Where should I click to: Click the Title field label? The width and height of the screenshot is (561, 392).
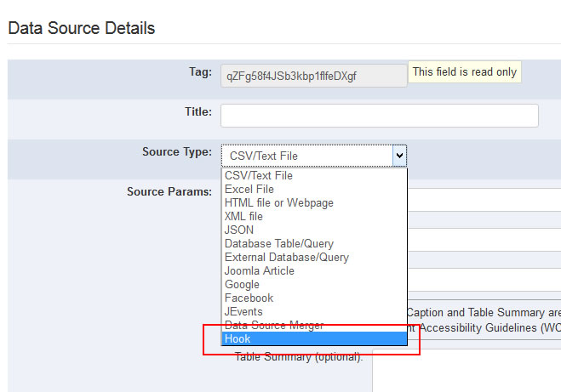pyautogui.click(x=197, y=111)
